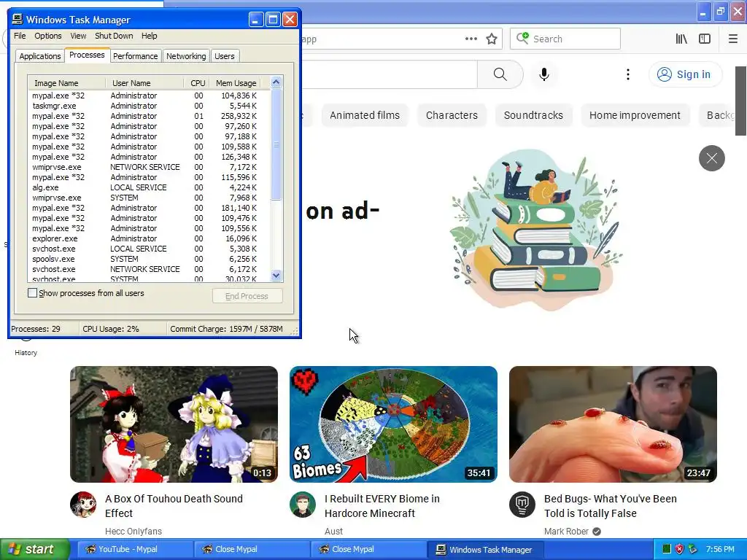Click the Hecc Onlyfans channel avatar
This screenshot has height=560, width=747.
click(83, 505)
